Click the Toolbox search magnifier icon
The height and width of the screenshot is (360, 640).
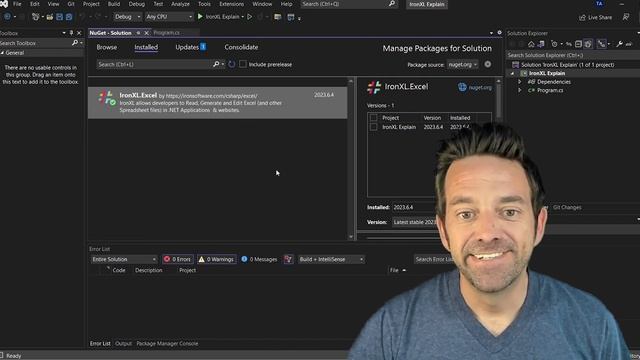click(x=75, y=43)
